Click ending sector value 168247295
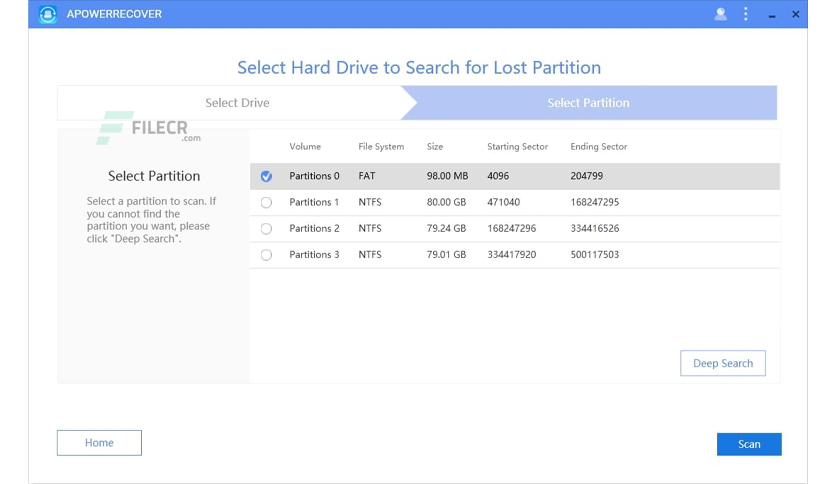The image size is (836, 484). click(x=594, y=202)
